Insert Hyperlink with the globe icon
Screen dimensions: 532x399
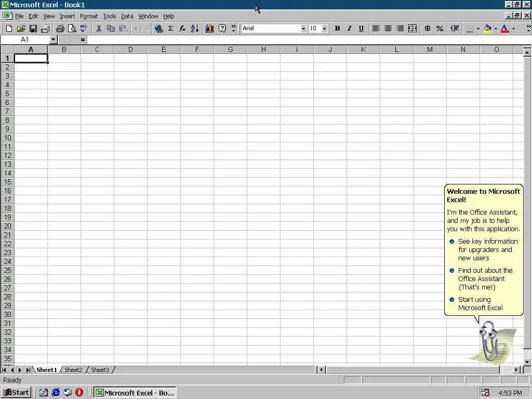[x=158, y=29]
